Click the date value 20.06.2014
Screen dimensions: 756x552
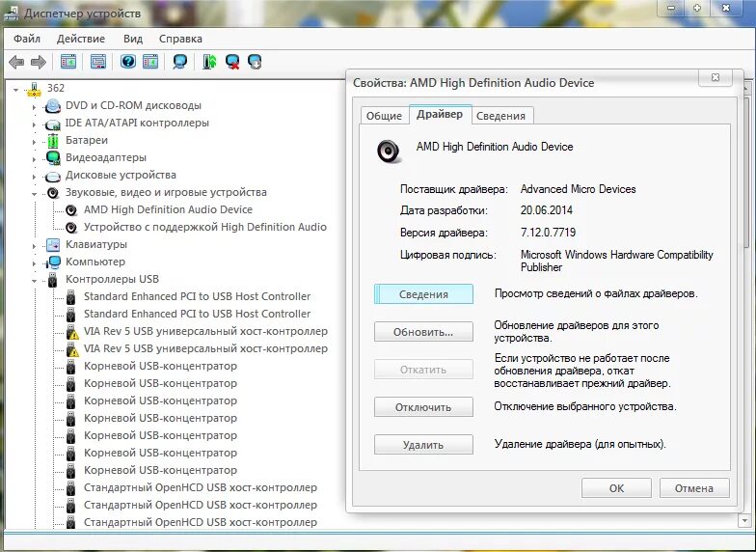(x=546, y=210)
